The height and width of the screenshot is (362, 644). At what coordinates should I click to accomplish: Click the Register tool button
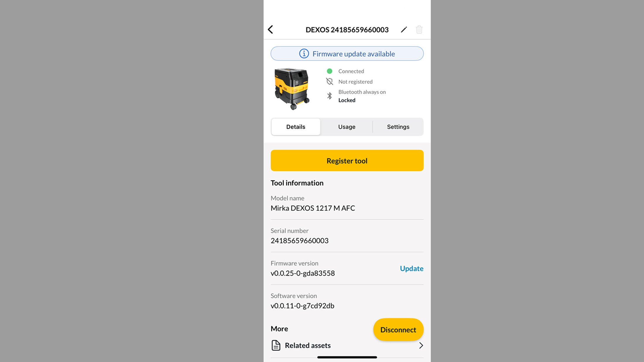tap(347, 161)
